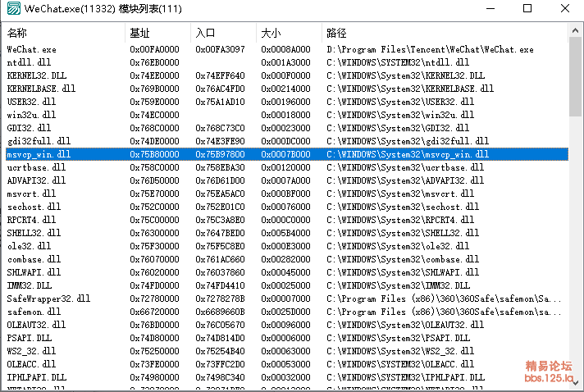Screen dimensions: 584x392
Task: Select the ntdll.dll module row
Action: (x=287, y=62)
